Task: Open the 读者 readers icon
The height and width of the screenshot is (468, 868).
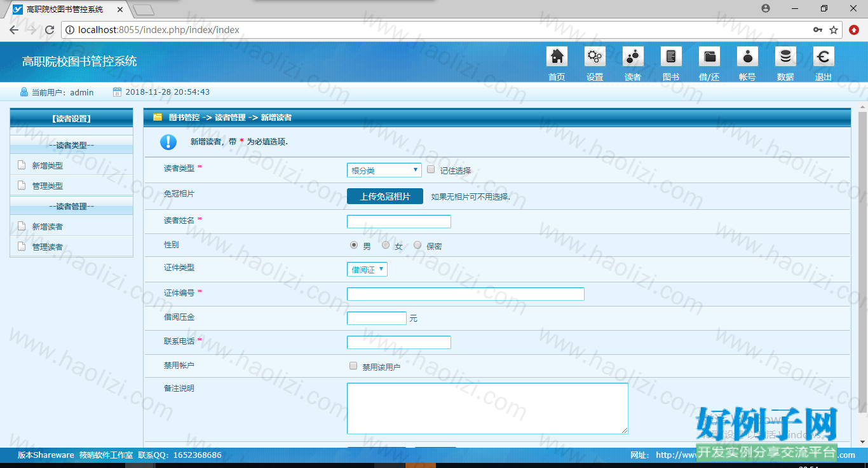Action: [633, 57]
